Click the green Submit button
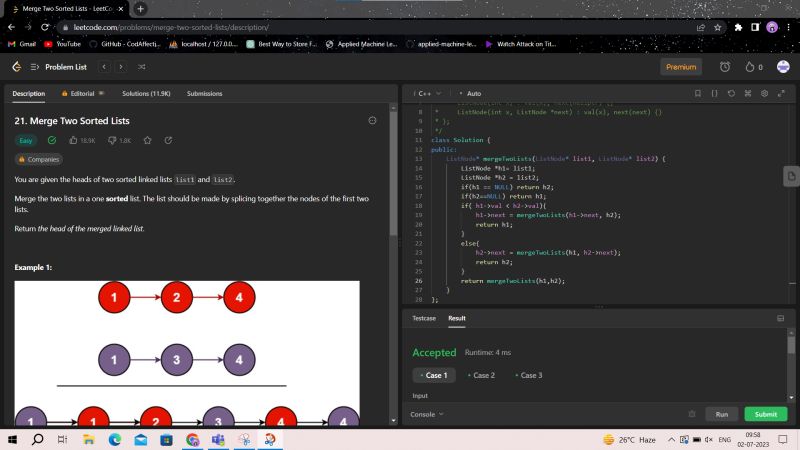The image size is (800, 450). pos(765,414)
